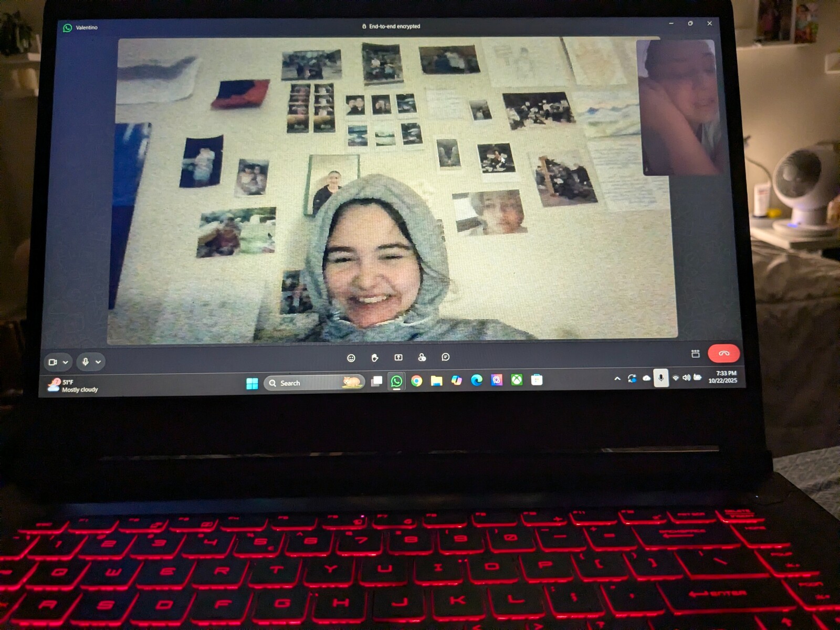
Task: Open the weather widget showing 51°F
Action: [72, 385]
